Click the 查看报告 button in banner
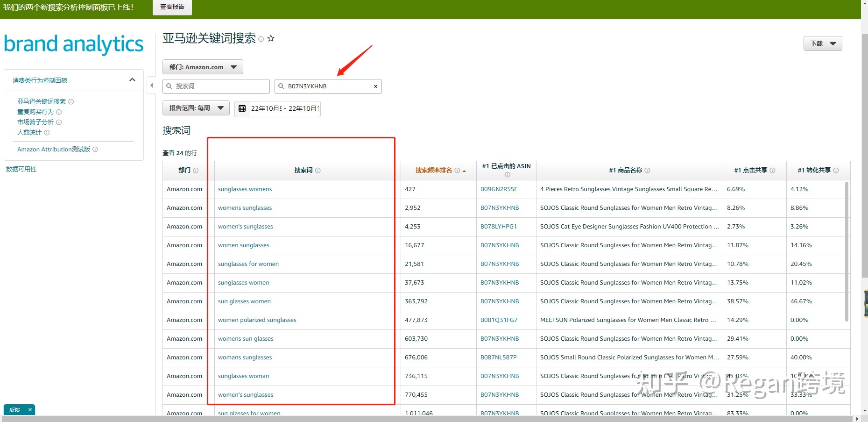This screenshot has width=868, height=422. [x=172, y=7]
